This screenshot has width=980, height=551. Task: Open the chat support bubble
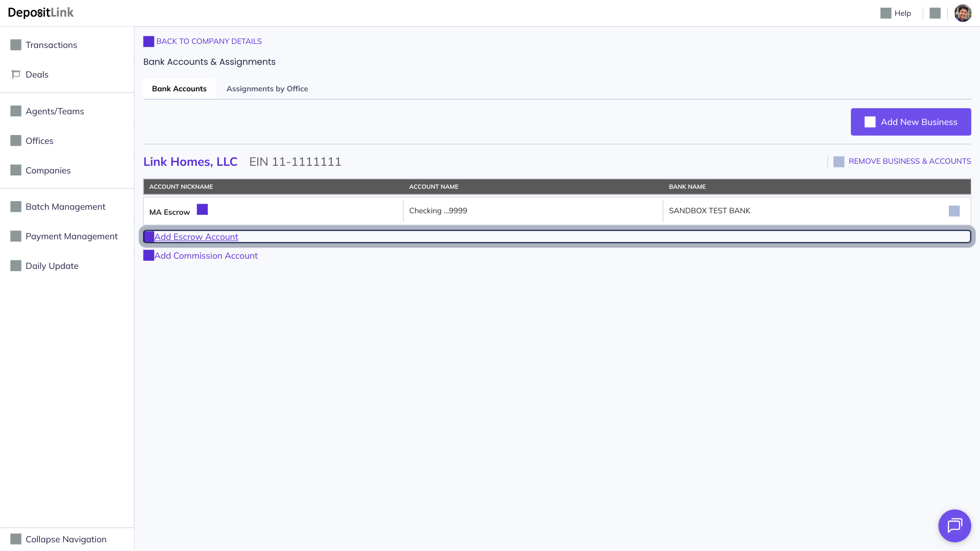pos(954,525)
